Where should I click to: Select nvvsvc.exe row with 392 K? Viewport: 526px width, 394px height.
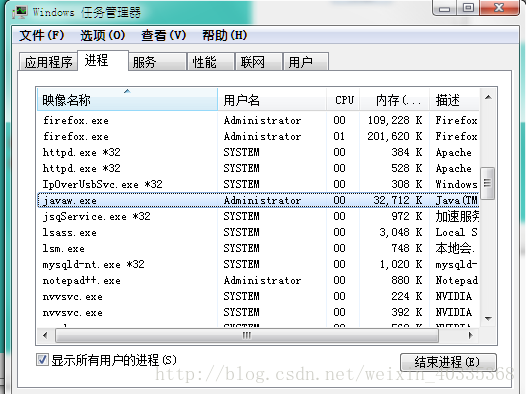click(x=258, y=313)
